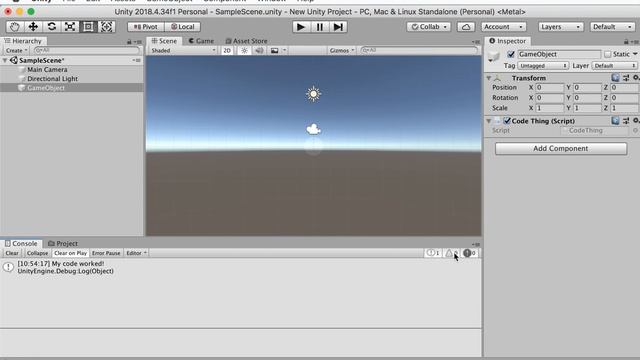Open the Untagged Tag dropdown
Screen dimensions: 640x360
[543, 66]
